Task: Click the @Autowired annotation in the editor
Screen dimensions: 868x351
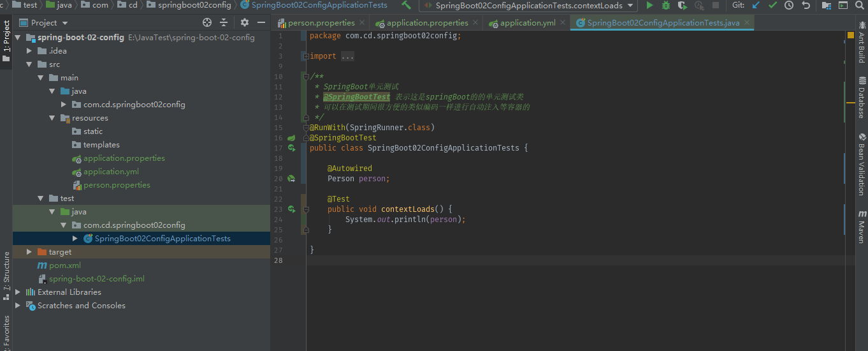Action: coord(350,168)
